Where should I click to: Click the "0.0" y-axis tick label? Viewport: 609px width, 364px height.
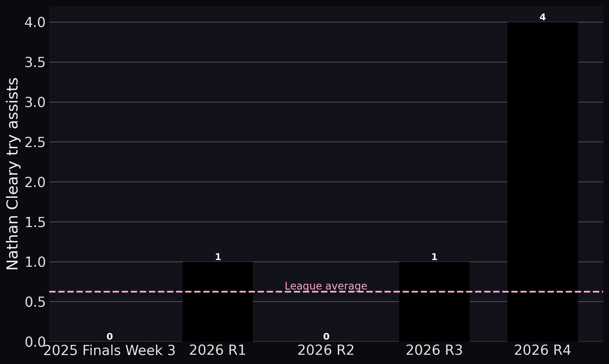(35, 342)
